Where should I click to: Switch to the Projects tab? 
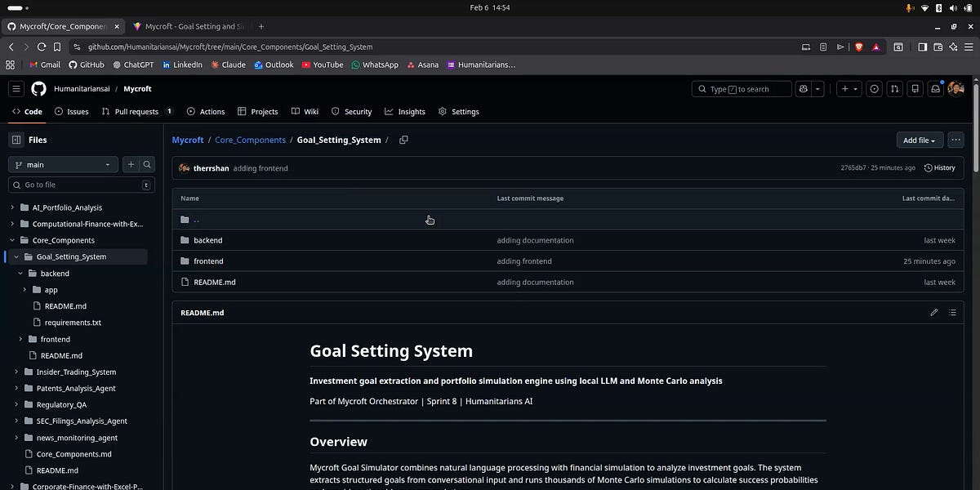258,112
